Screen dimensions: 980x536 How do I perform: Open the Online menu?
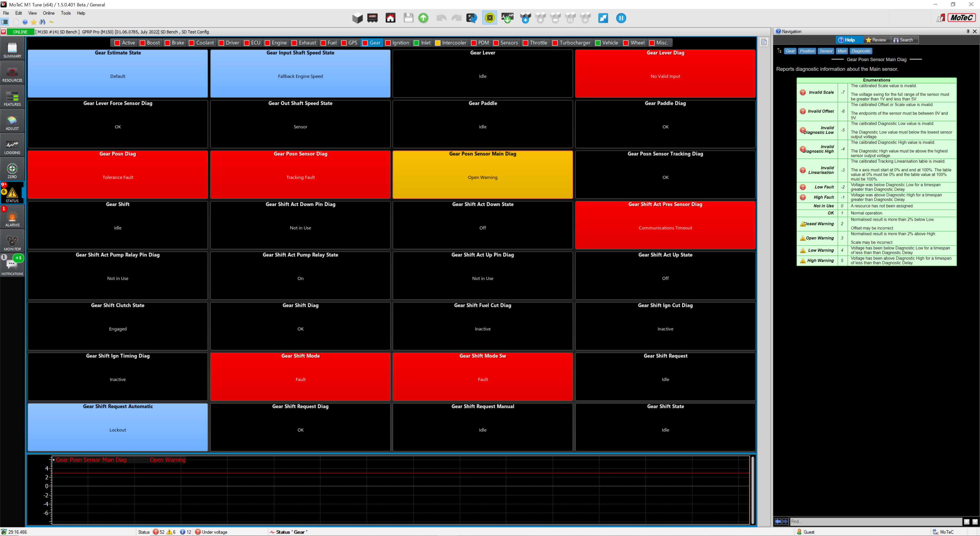point(48,13)
